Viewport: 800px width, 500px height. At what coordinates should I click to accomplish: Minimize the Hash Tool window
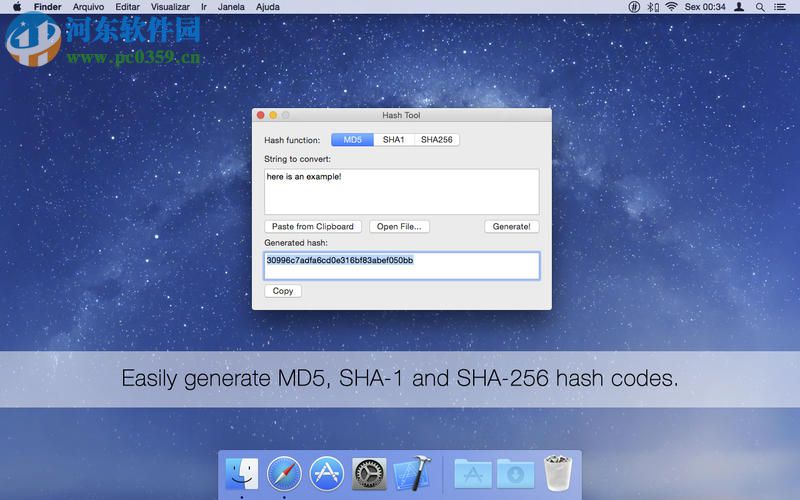click(273, 115)
